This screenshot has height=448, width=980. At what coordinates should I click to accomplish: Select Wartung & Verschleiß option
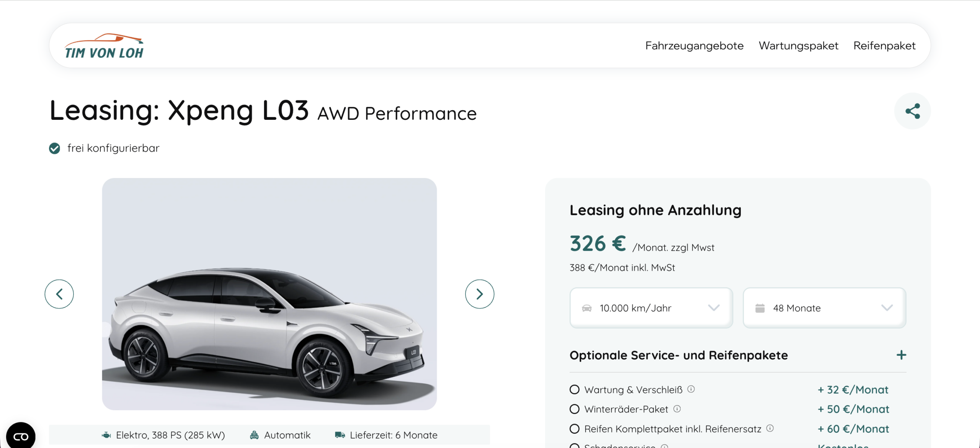tap(574, 389)
